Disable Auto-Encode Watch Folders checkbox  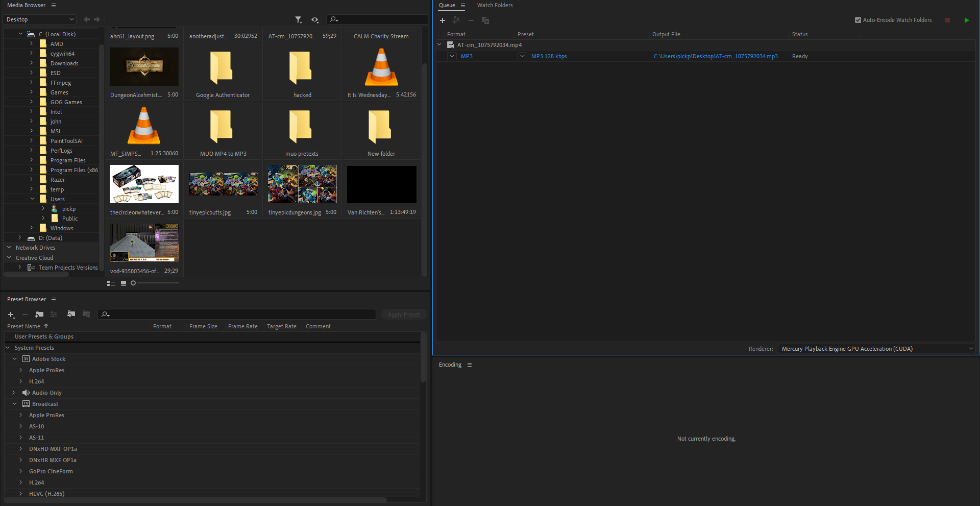pos(858,20)
